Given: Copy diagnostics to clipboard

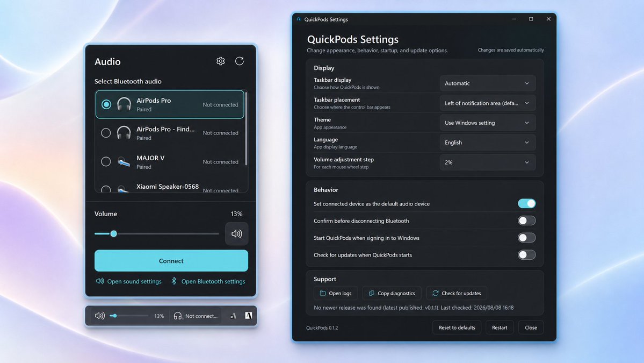Looking at the screenshot, I should point(392,293).
